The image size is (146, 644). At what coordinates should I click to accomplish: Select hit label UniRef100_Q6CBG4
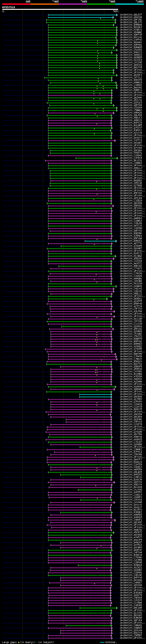[x=131, y=417]
